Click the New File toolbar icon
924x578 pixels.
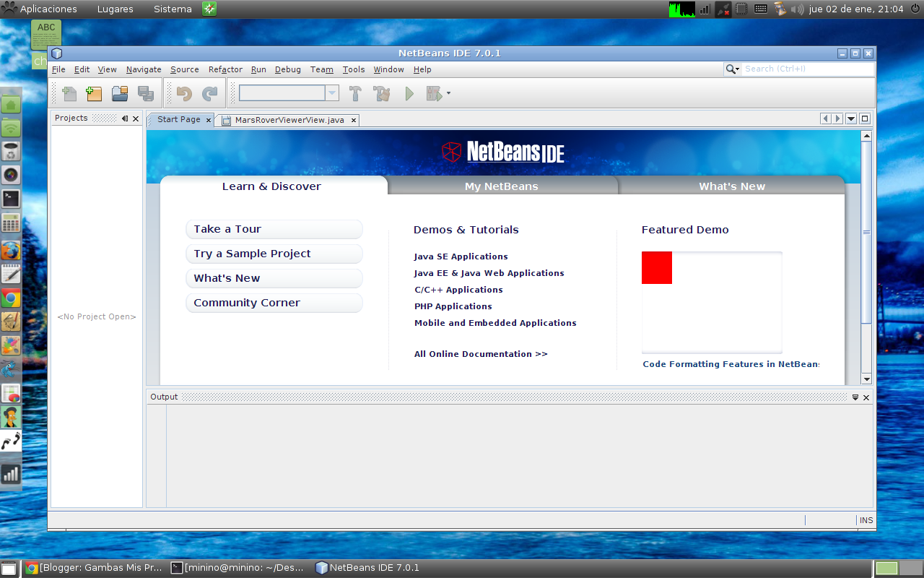[x=69, y=93]
